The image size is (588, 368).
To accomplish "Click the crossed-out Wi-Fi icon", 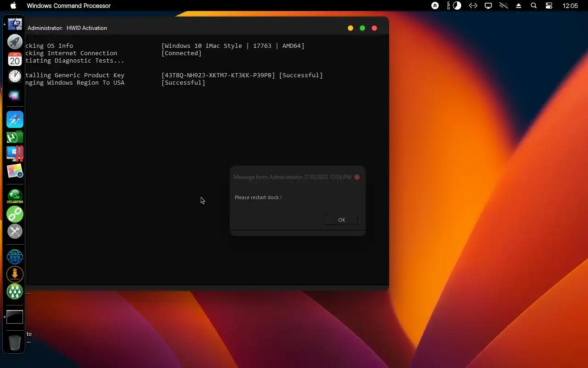I will (503, 6).
